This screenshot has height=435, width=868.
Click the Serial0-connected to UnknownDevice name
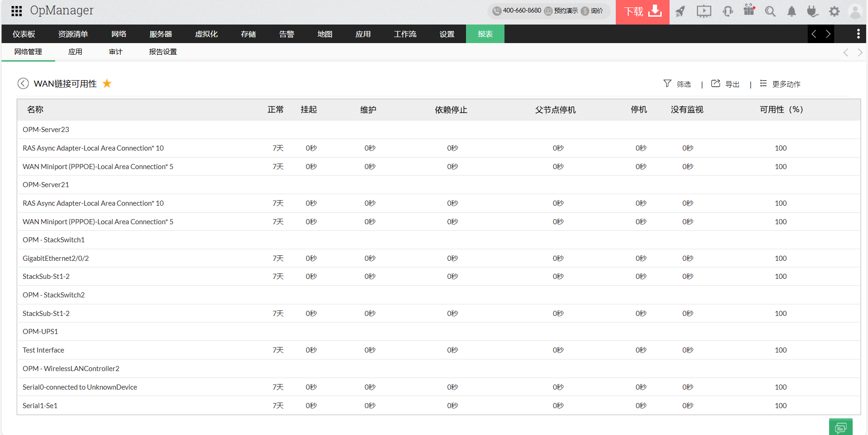(80, 387)
